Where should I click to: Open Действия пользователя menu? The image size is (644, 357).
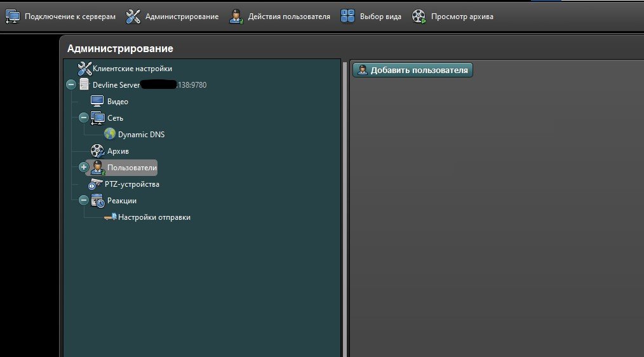point(279,17)
